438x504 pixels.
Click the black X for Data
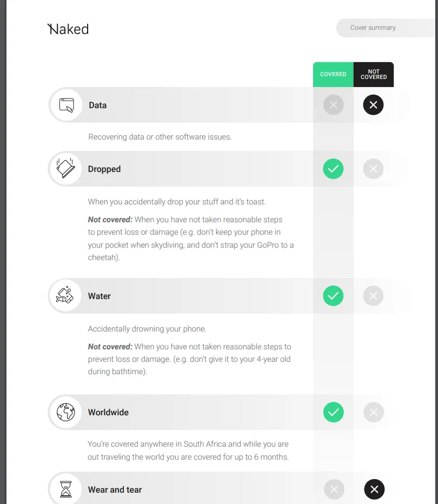(373, 105)
